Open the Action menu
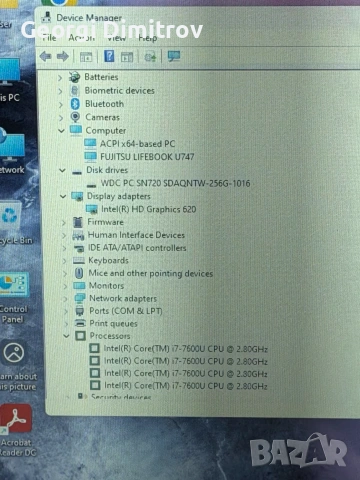360x480 pixels. (82, 38)
